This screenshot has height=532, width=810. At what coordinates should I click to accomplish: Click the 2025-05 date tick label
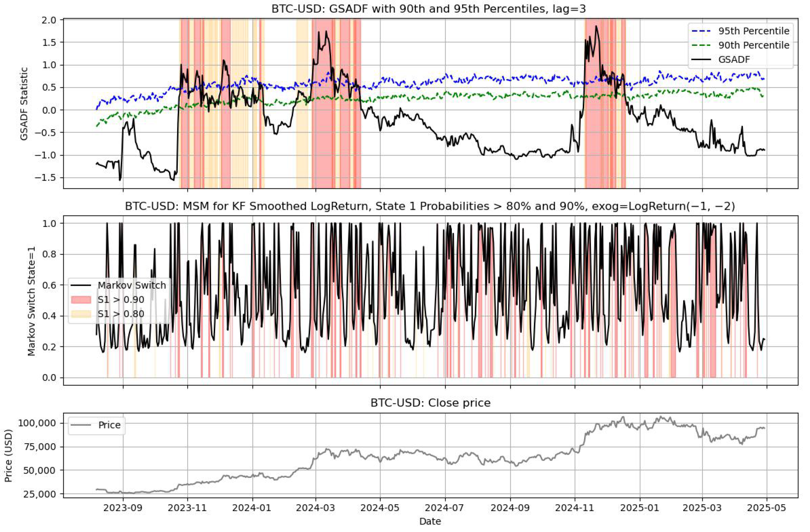(x=766, y=508)
